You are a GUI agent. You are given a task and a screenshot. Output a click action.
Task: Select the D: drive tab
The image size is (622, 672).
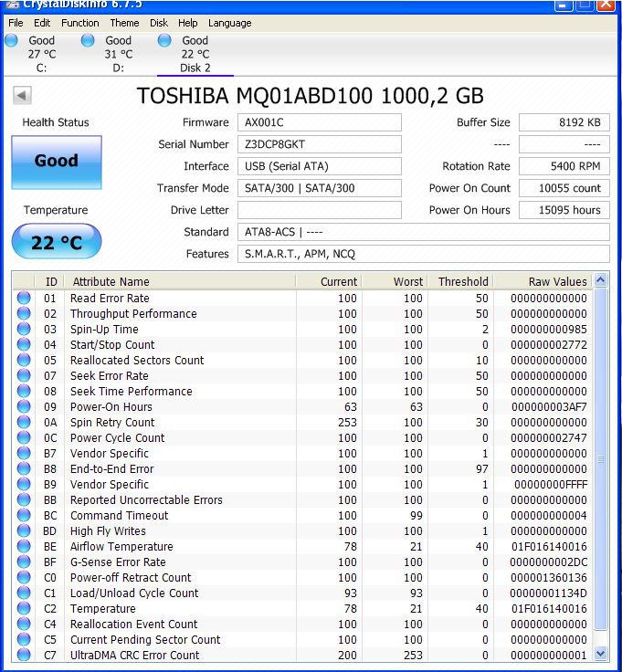pyautogui.click(x=119, y=54)
